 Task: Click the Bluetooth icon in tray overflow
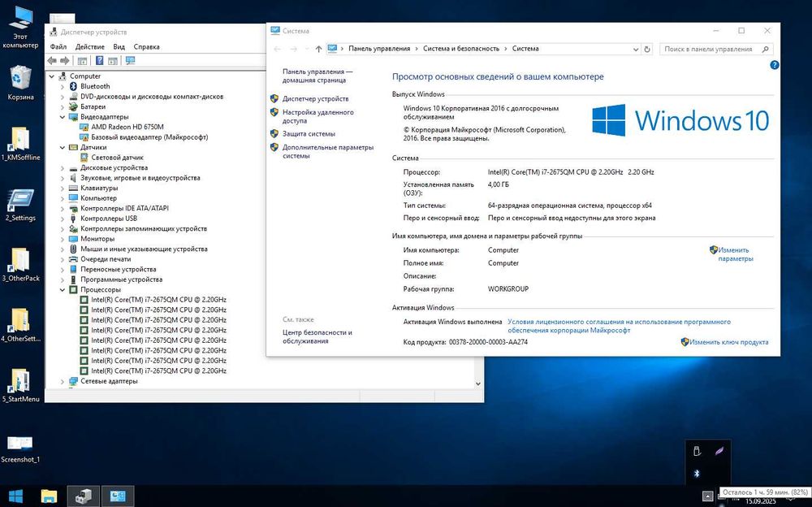click(x=697, y=474)
